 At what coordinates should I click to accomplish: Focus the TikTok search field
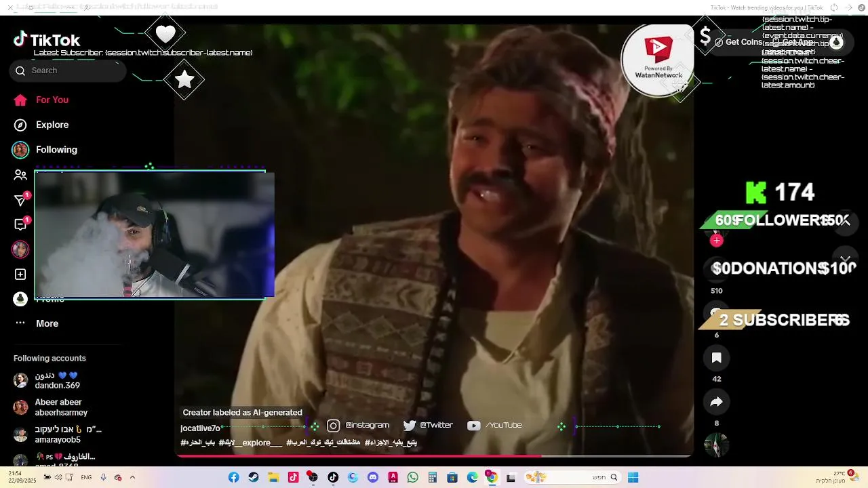(x=68, y=70)
